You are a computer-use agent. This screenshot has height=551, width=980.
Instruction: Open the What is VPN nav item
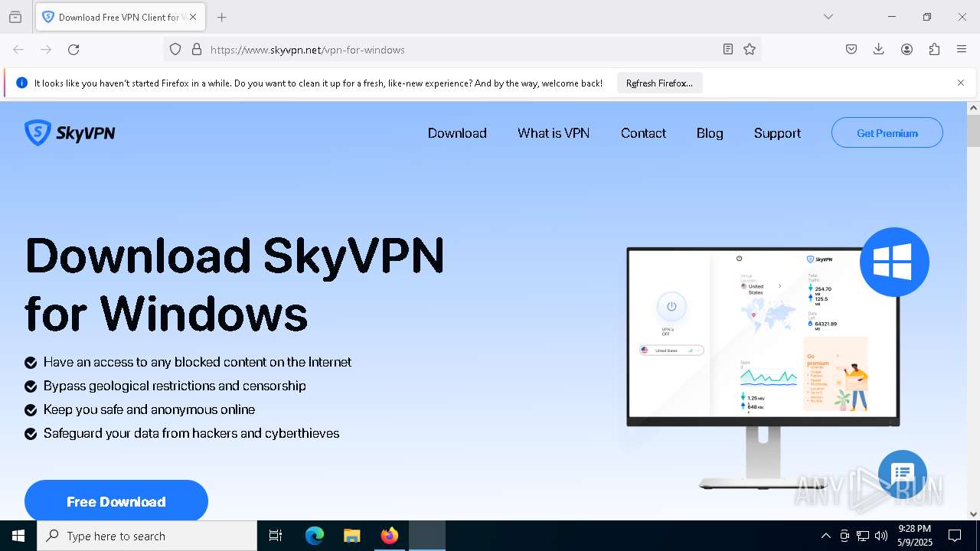point(554,132)
